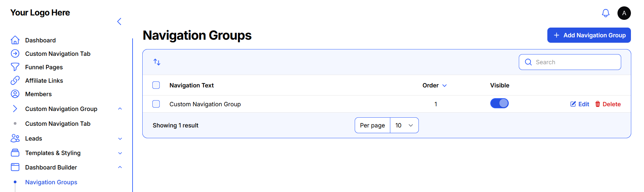The width and height of the screenshot is (644, 192).
Task: Select the Custom Navigation Group row checkbox
Action: point(156,104)
